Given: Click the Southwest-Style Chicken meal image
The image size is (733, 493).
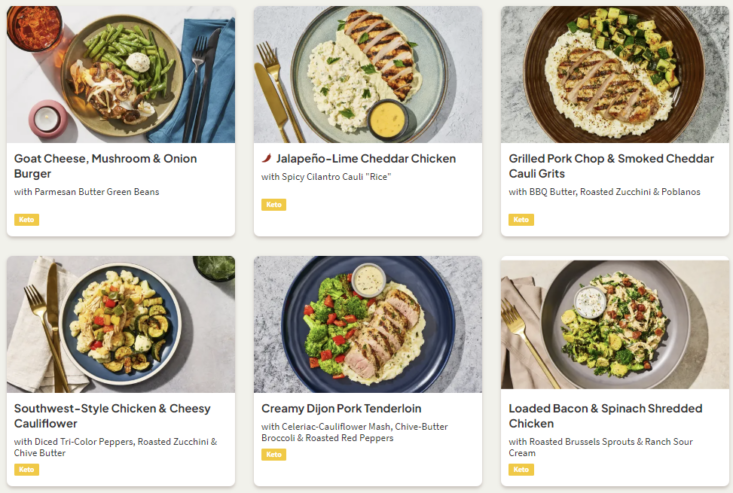Looking at the screenshot, I should tap(121, 324).
